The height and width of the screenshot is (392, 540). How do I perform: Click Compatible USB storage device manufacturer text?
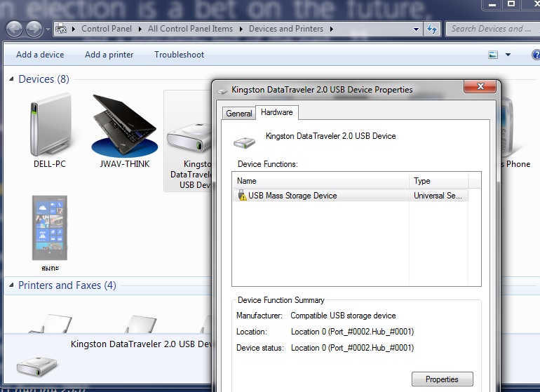(x=343, y=316)
